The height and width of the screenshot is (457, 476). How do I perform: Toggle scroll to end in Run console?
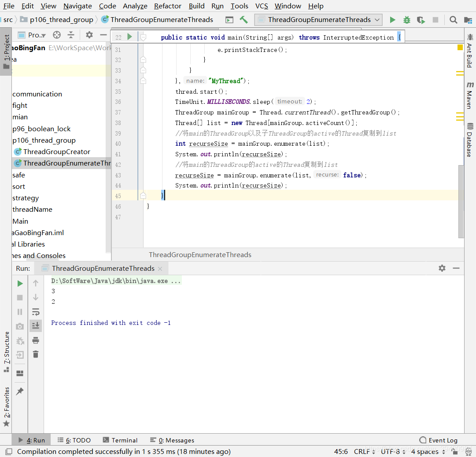click(36, 326)
